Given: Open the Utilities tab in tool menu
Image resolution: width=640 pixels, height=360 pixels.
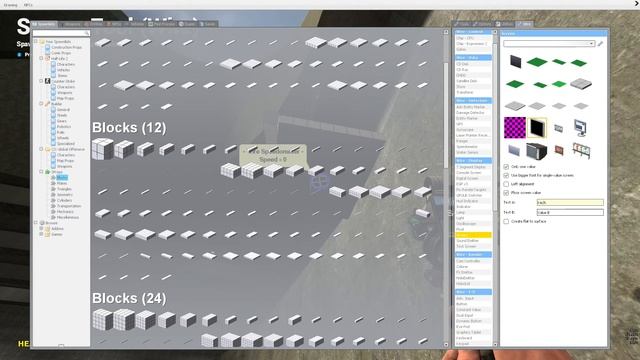Looking at the screenshot, I should point(504,24).
